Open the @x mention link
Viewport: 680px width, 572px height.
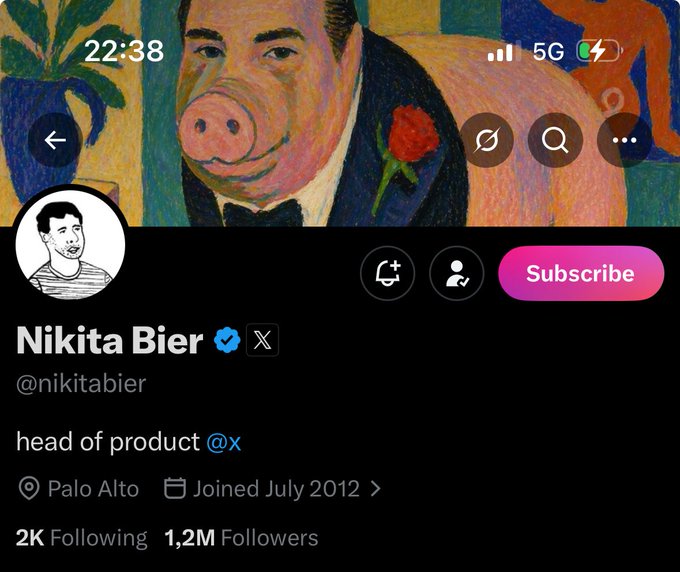tap(224, 442)
